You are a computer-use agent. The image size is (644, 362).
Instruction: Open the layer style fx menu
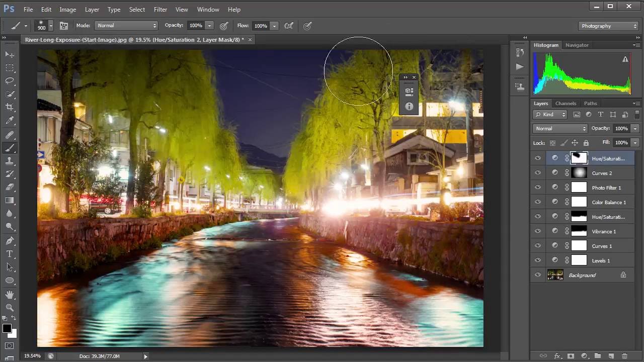(x=557, y=356)
